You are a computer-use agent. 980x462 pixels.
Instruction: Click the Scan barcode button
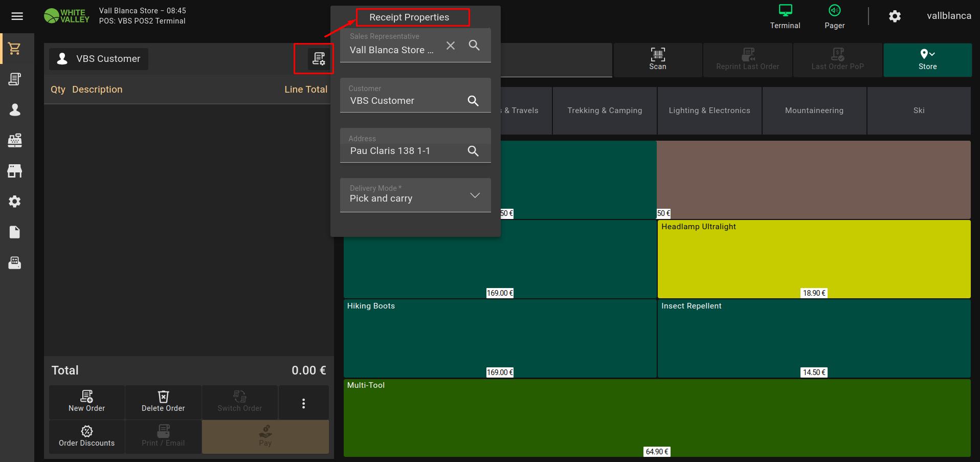[x=657, y=59]
